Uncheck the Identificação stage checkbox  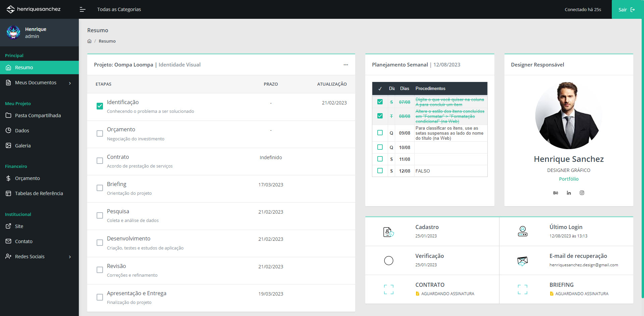pyautogui.click(x=100, y=106)
